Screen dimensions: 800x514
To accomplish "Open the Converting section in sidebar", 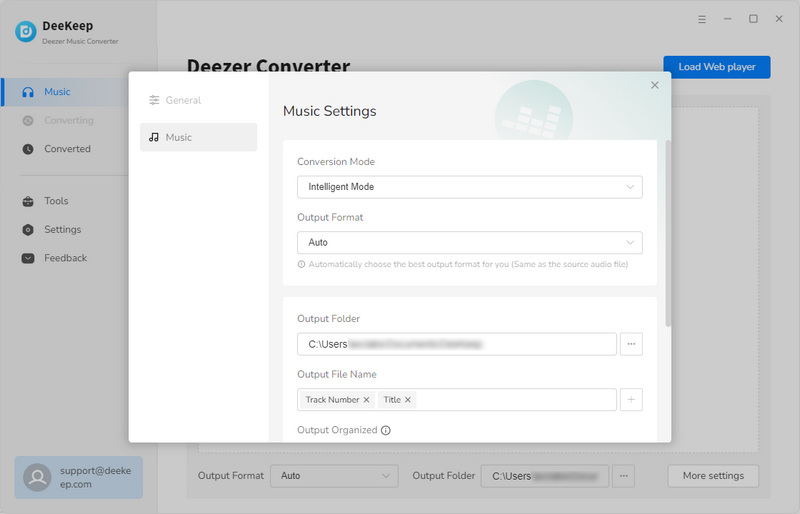I will click(65, 120).
